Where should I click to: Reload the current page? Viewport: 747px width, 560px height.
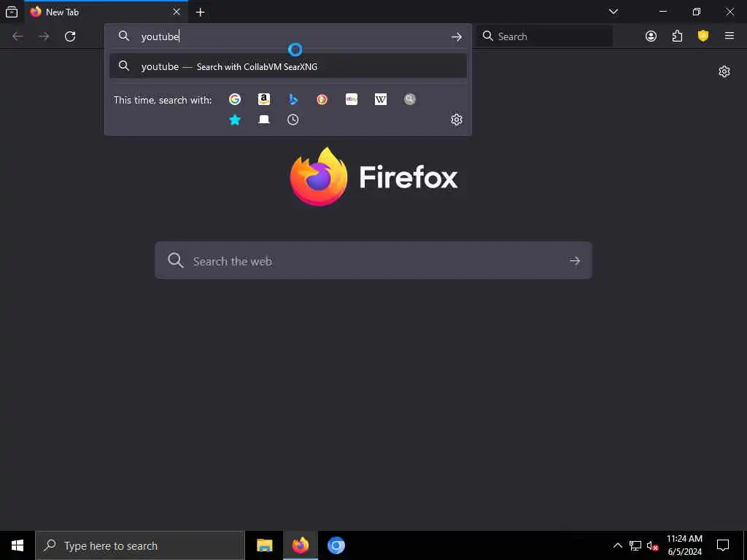point(70,36)
